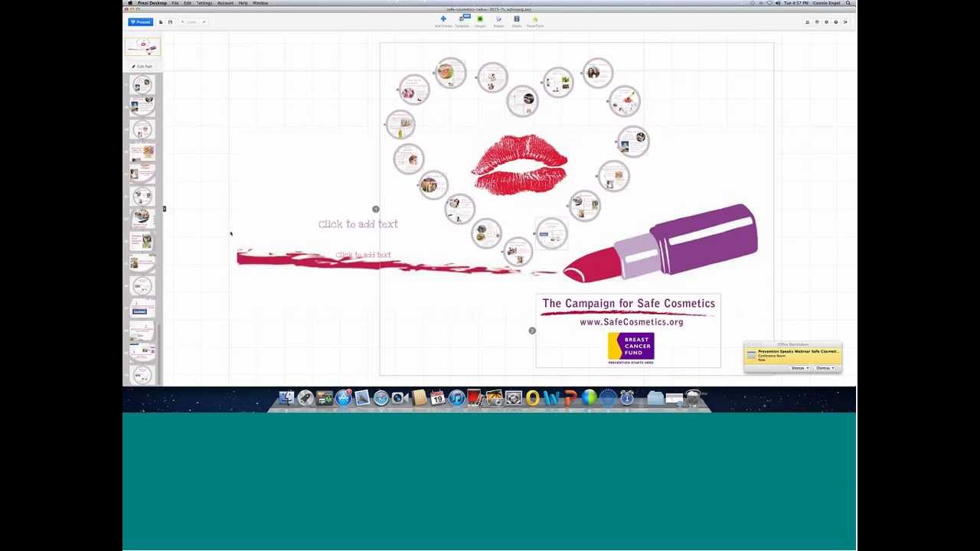Open the Window menu

coord(260,3)
